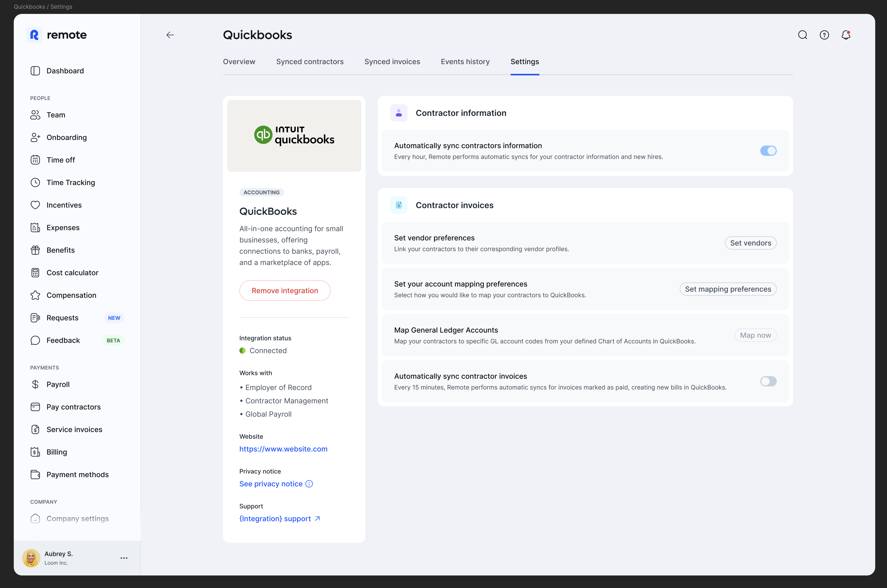Enable automatic contractor invoices sync toggle
Viewport: 887px width, 588px height.
pos(768,381)
